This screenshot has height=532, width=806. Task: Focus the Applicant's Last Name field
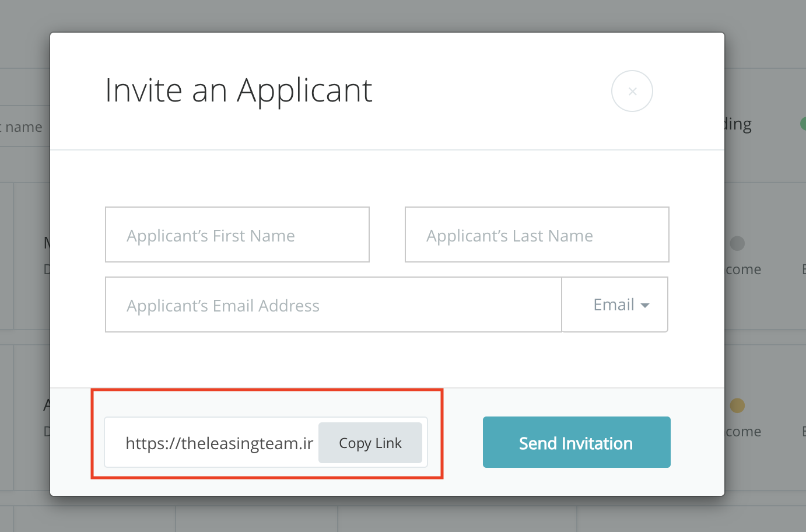pos(537,235)
